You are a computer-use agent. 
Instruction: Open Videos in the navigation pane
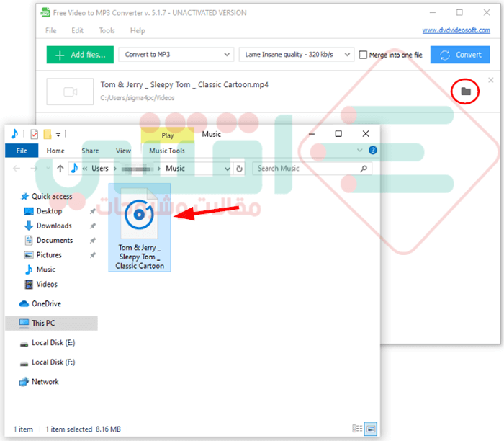click(x=47, y=285)
